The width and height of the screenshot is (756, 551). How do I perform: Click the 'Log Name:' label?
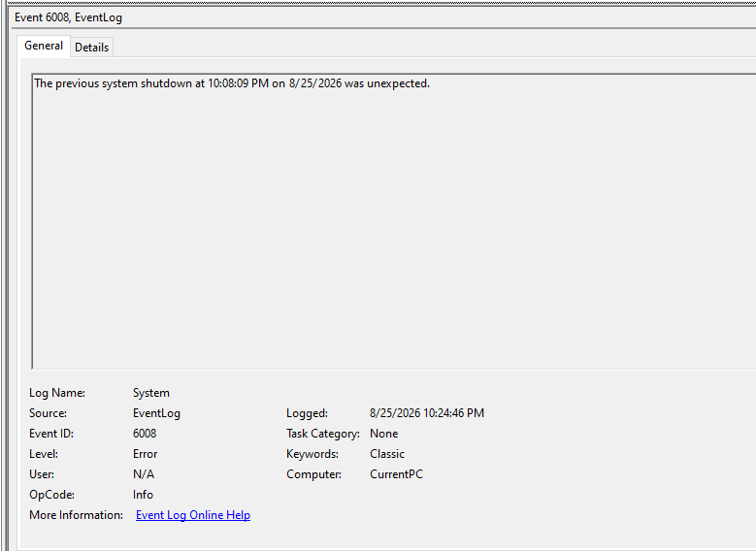pos(57,393)
